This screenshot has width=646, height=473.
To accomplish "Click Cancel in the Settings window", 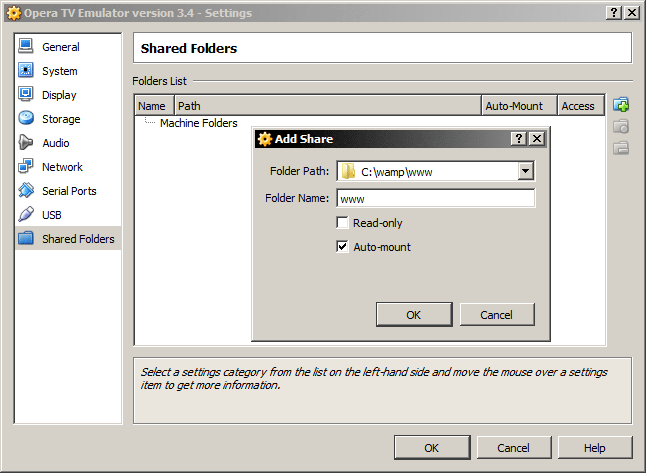I will (x=514, y=447).
